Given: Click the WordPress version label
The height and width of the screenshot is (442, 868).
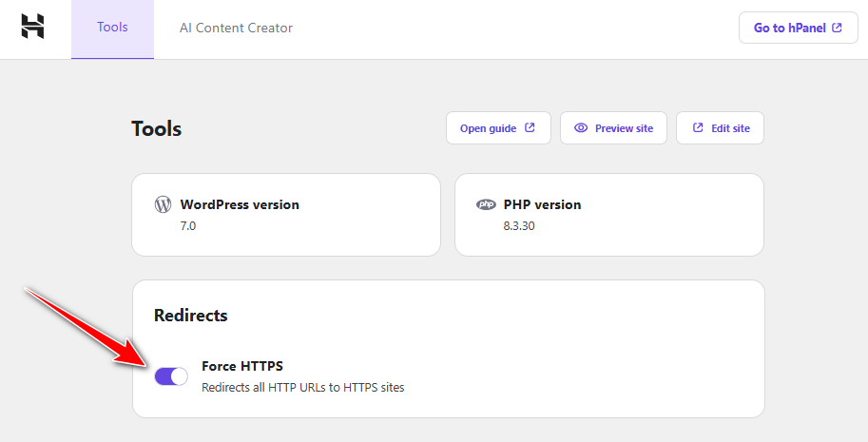Looking at the screenshot, I should click(240, 204).
